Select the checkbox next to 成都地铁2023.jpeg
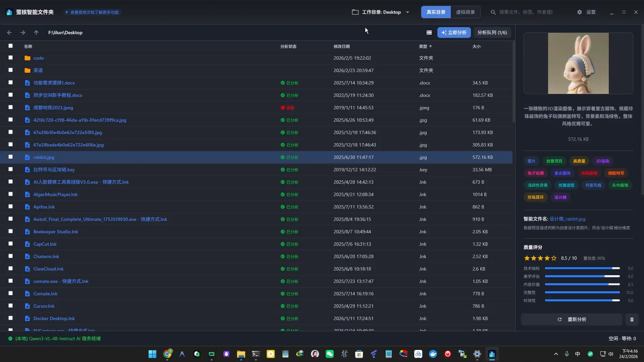 click(x=11, y=107)
